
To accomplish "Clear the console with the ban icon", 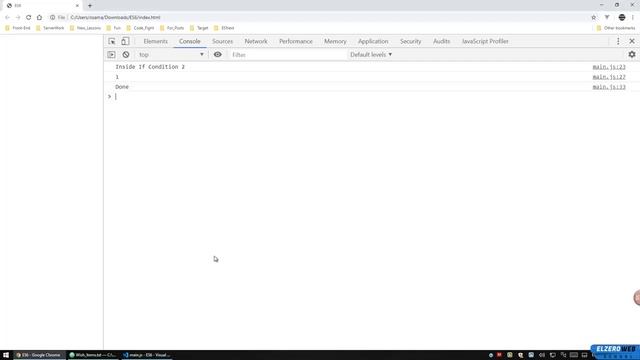I will point(126,55).
